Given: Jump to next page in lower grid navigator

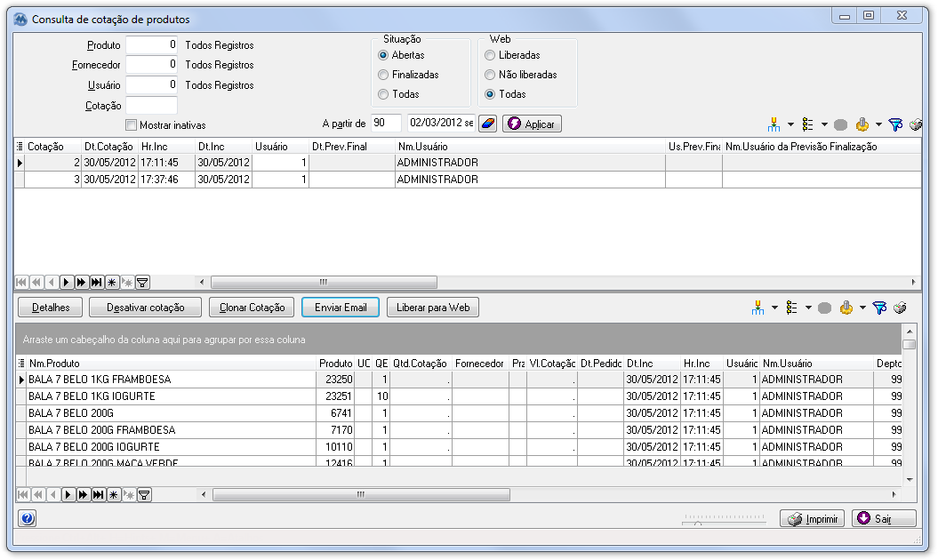Looking at the screenshot, I should (84, 495).
